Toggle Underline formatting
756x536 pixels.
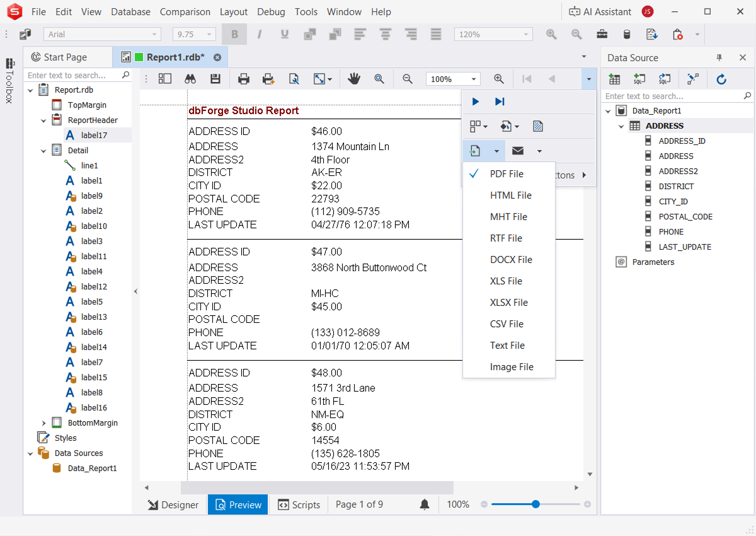[x=285, y=35]
